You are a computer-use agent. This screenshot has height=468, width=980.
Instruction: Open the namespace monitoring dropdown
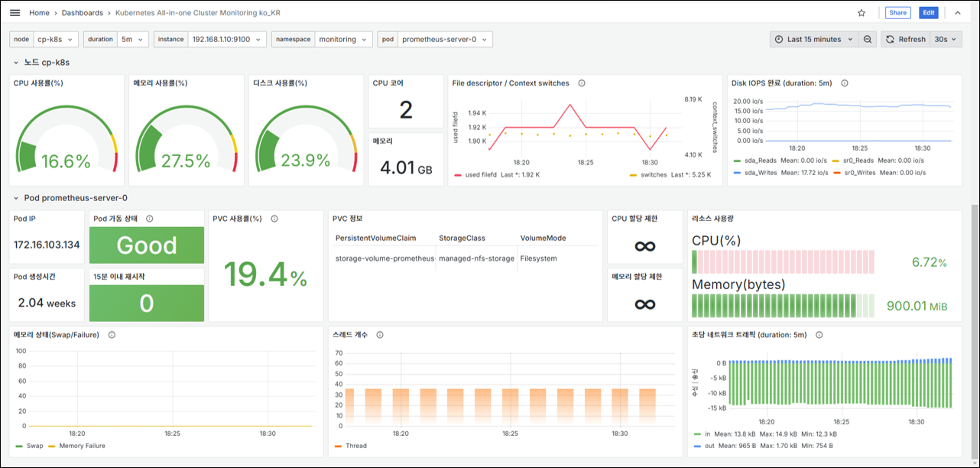coord(342,39)
